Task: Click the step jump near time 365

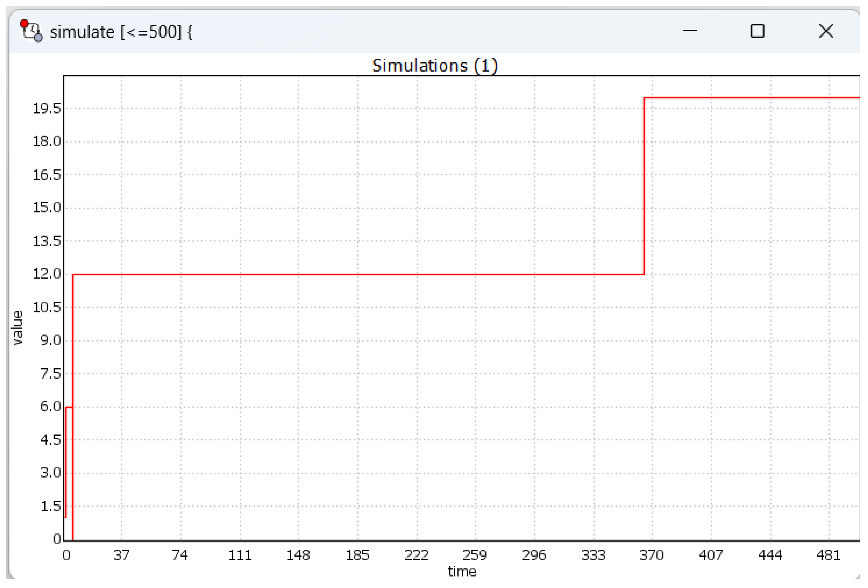Action: click(643, 187)
